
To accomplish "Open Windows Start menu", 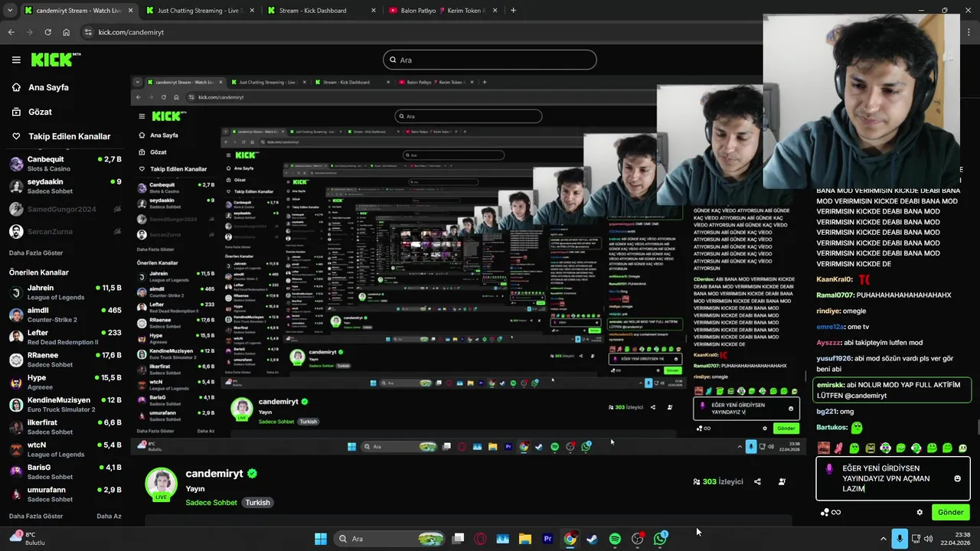I will [x=321, y=539].
